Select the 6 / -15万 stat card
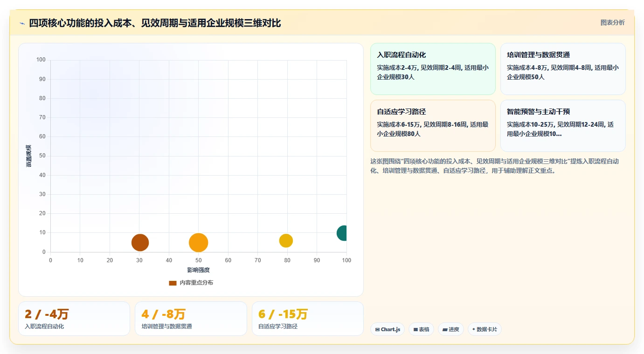This screenshot has width=644, height=354. pos(308,319)
